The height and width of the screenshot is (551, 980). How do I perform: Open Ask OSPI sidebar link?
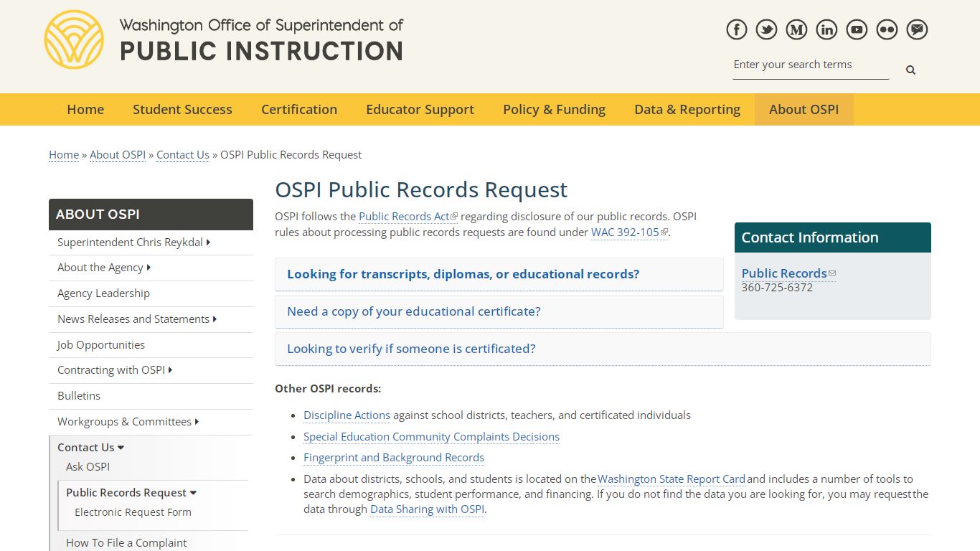(88, 466)
